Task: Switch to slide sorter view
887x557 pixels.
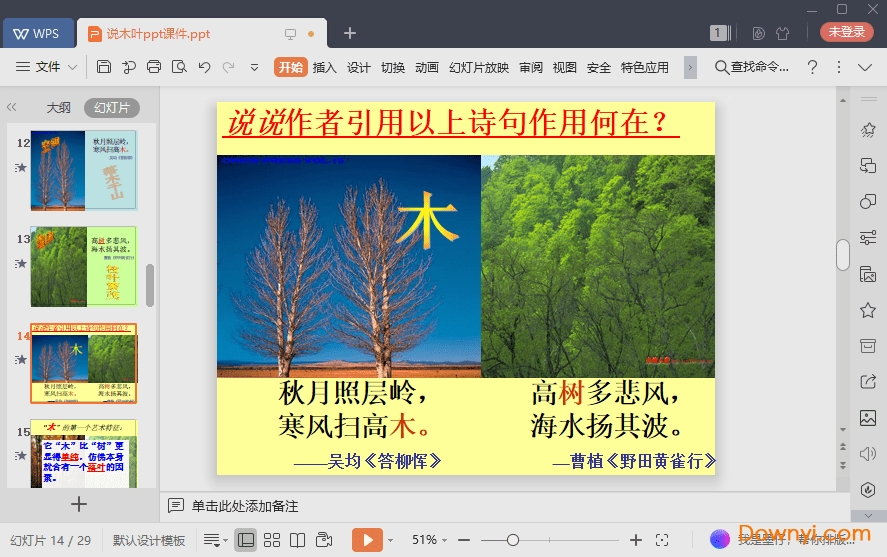Action: pos(272,540)
